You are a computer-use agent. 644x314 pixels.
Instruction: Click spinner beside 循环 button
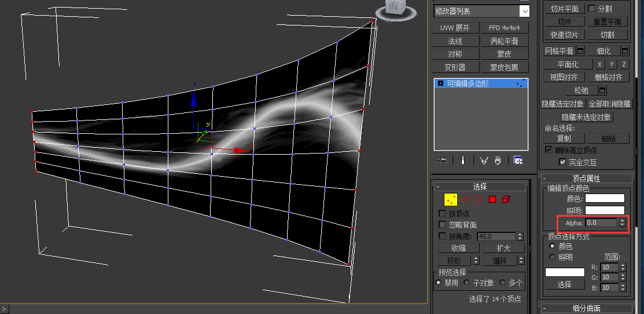tap(521, 261)
